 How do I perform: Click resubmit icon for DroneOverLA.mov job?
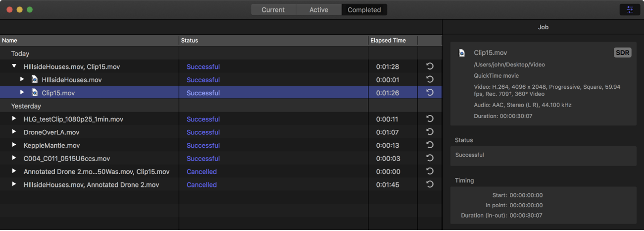tap(430, 132)
